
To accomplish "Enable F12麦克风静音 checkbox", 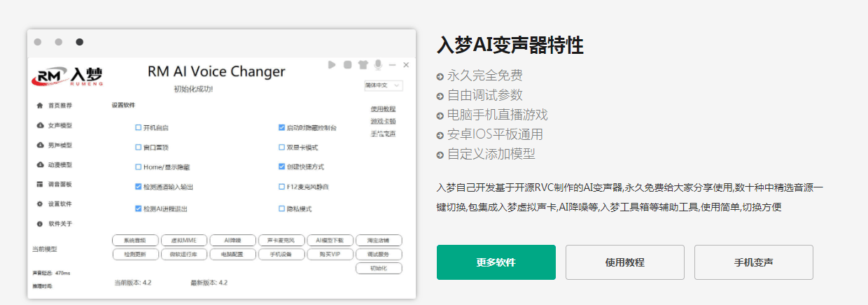I will [x=281, y=187].
